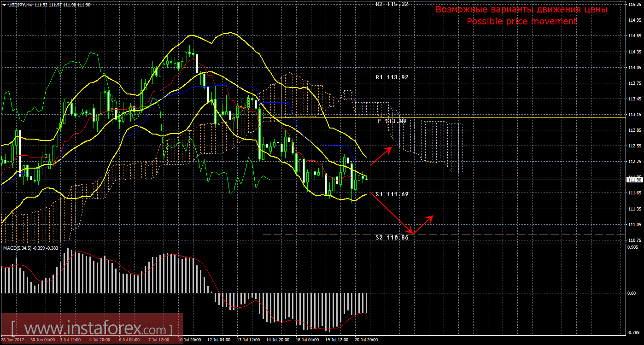
Task: Select the P 113.09 pivot label
Action: tap(392, 121)
